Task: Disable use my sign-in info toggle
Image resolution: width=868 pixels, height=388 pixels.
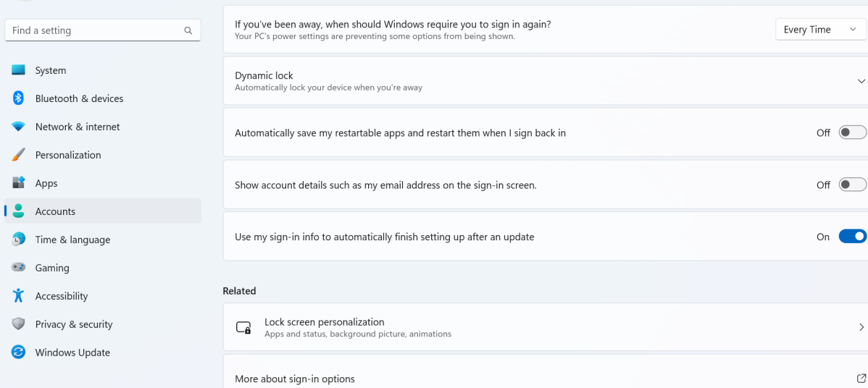Action: [852, 237]
